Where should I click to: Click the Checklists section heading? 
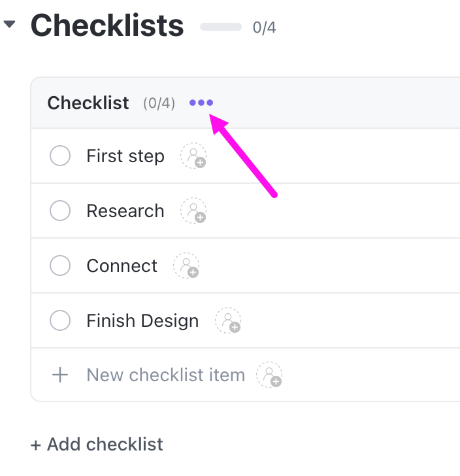tap(107, 25)
